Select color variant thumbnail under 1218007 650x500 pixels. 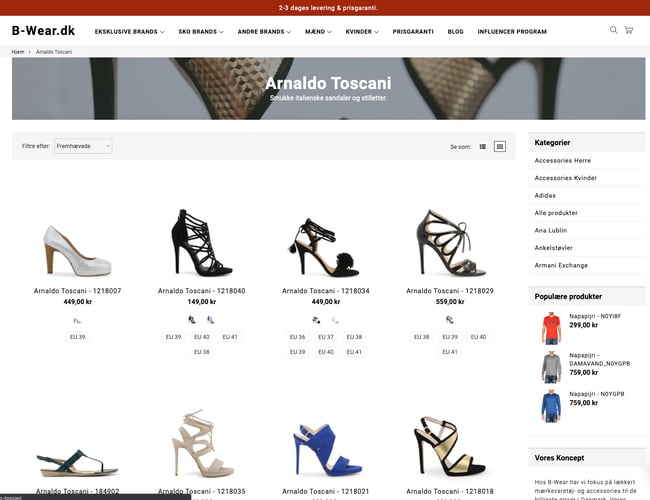click(77, 320)
